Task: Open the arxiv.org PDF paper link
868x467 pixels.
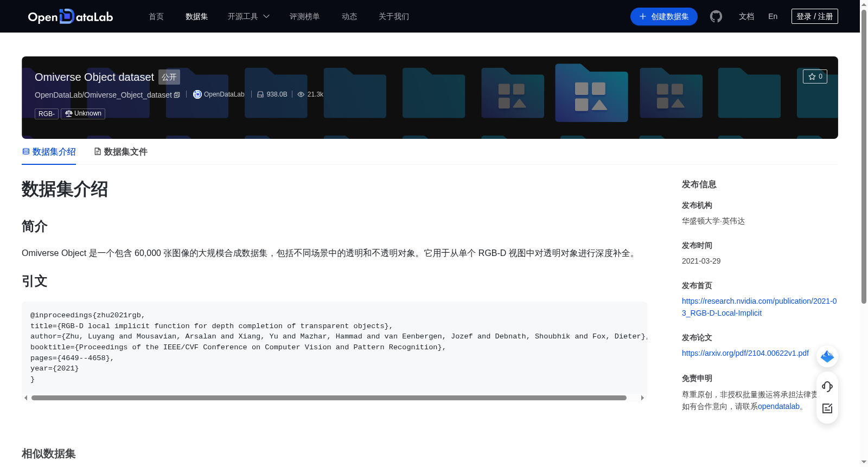Action: click(745, 353)
